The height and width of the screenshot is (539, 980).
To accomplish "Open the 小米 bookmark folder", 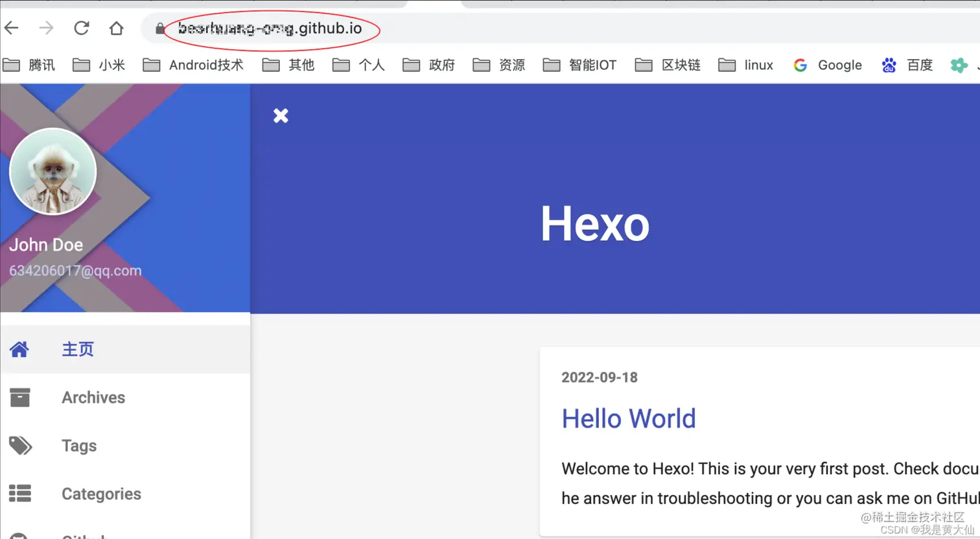I will pyautogui.click(x=99, y=65).
